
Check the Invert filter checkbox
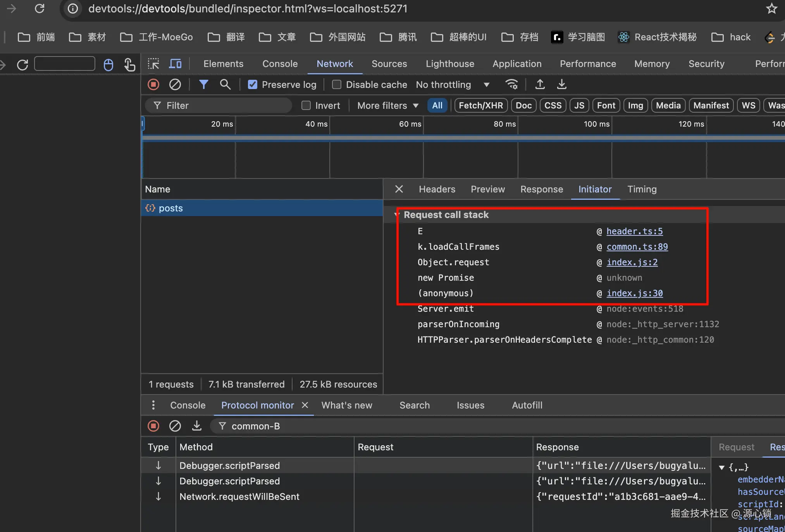tap(306, 105)
